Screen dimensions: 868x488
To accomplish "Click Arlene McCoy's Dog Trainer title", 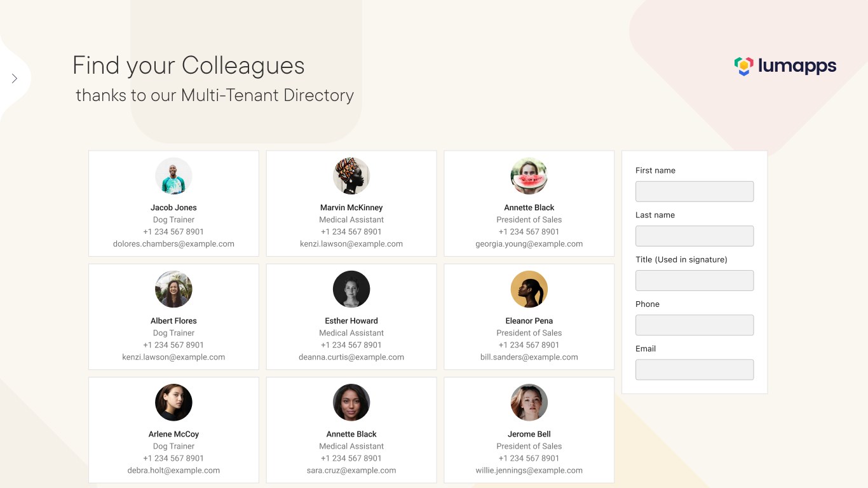I will (x=173, y=446).
